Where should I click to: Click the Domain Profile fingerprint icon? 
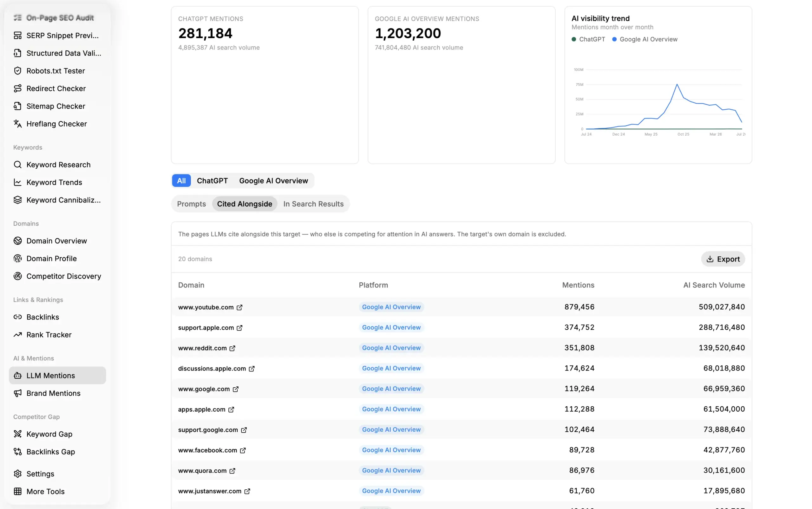(x=17, y=258)
